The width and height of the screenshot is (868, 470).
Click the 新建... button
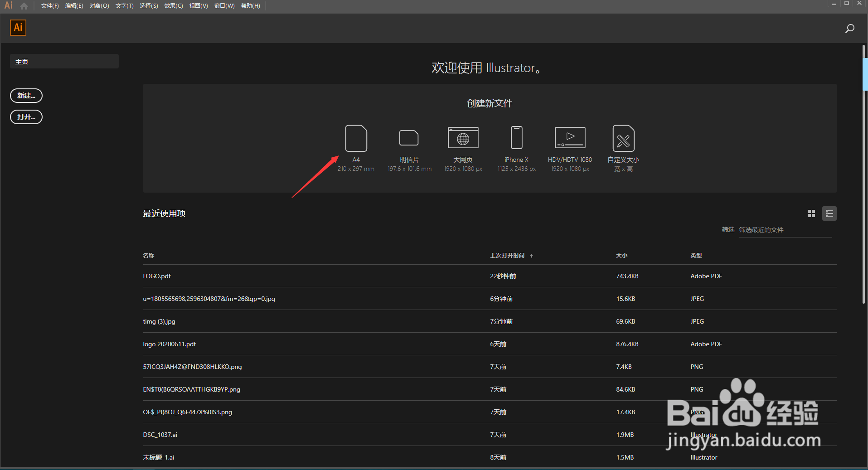point(26,96)
